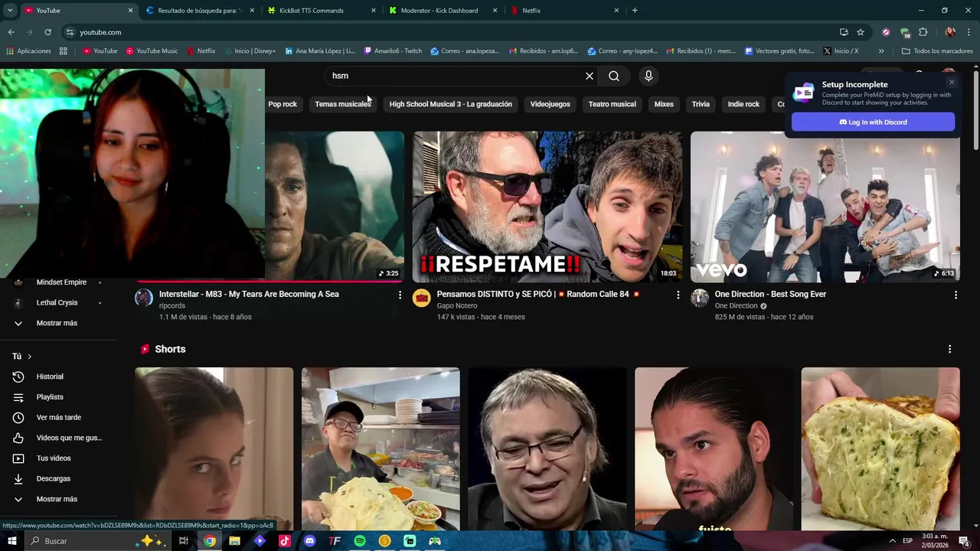
Task: Filter by the Pop rock chip
Action: click(283, 104)
